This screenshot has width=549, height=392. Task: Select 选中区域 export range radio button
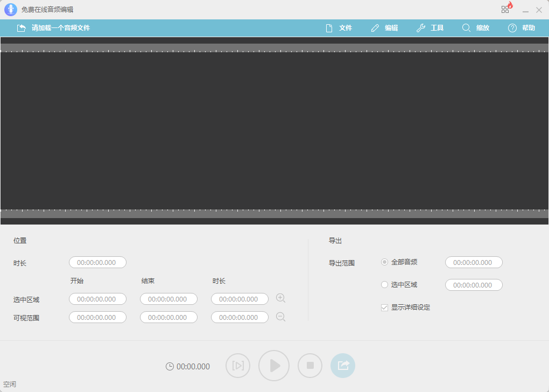[384, 285]
